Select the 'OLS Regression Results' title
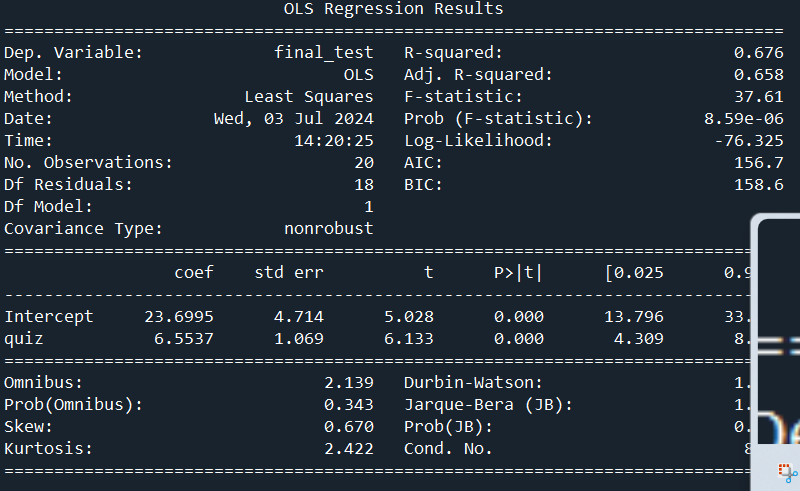The width and height of the screenshot is (800, 491). pos(393,9)
